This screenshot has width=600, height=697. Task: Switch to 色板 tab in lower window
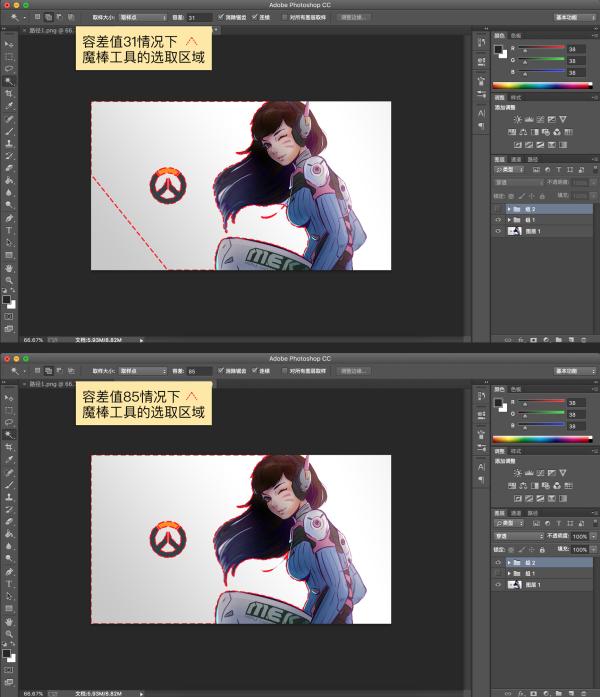[x=516, y=389]
